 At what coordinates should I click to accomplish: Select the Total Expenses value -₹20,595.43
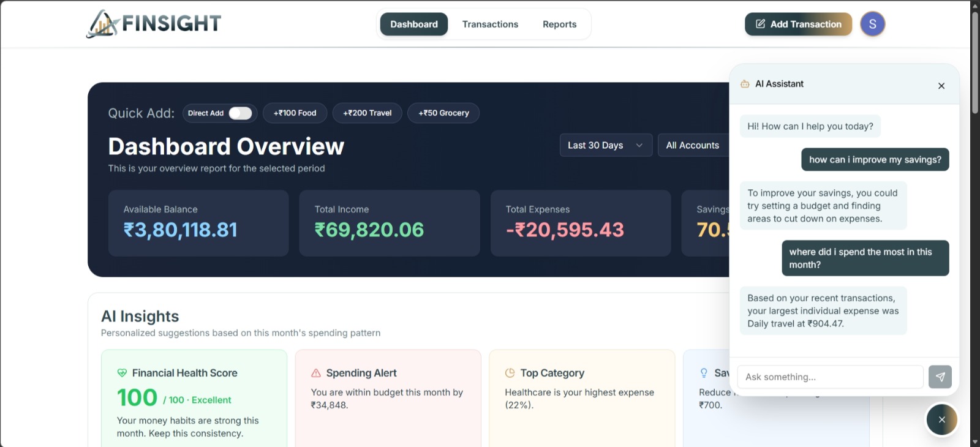[565, 230]
